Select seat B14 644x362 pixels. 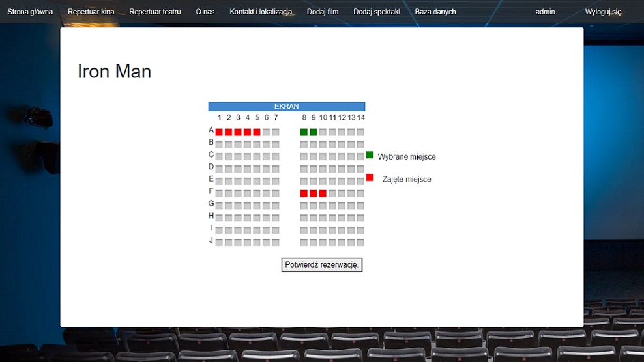click(360, 145)
